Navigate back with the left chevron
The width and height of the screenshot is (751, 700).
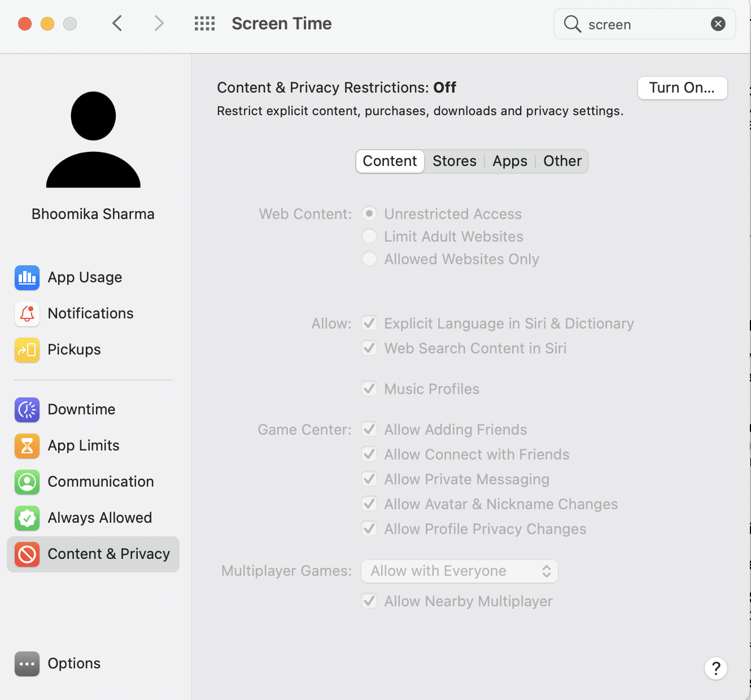tap(117, 24)
